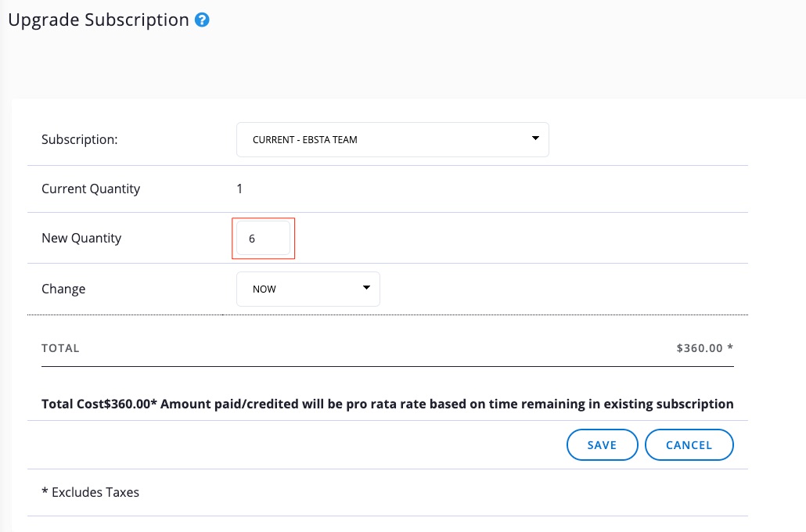Click the Change field label
Viewport: 806px width, 532px height.
tap(63, 289)
